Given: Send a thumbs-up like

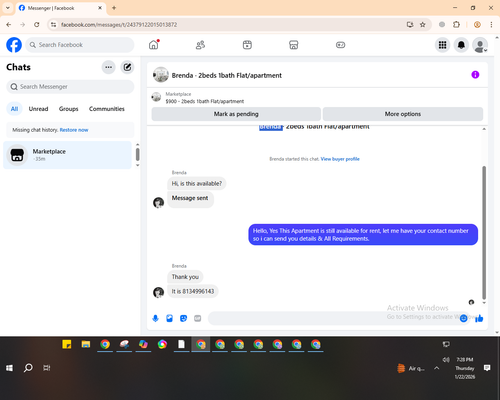Looking at the screenshot, I should click(479, 318).
